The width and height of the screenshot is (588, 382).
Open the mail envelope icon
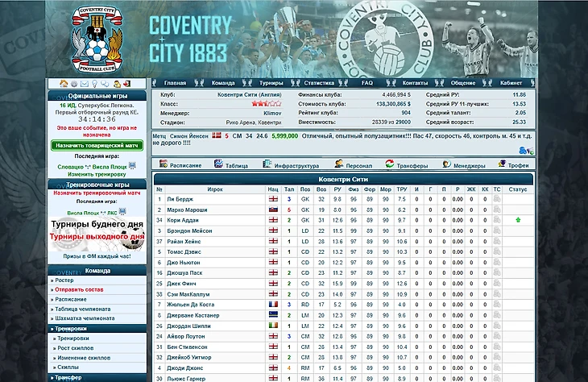pos(84,84)
